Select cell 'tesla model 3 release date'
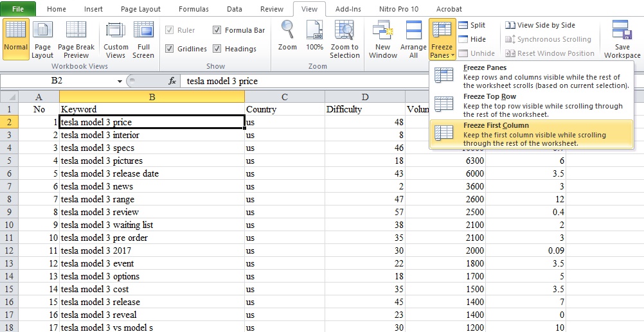Viewport: 644px width, 332px height. pyautogui.click(x=152, y=173)
